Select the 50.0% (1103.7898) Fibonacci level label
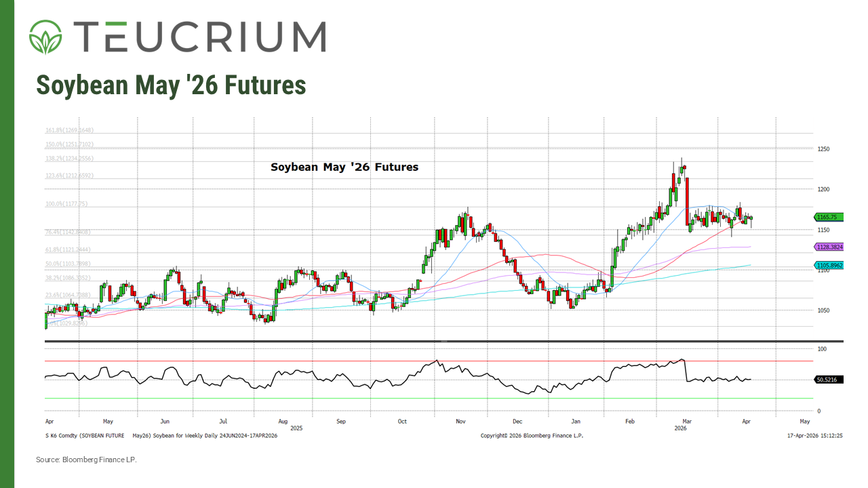868x488 pixels. (x=68, y=262)
